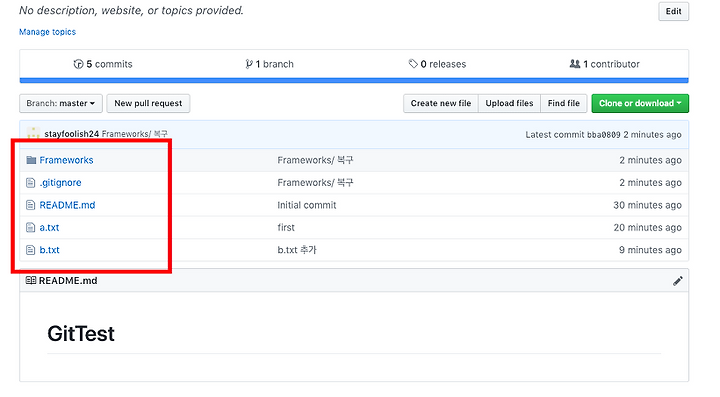Click the '9 minutes ago' timestamp
Viewport: 720px width, 397px height.
pyautogui.click(x=650, y=250)
